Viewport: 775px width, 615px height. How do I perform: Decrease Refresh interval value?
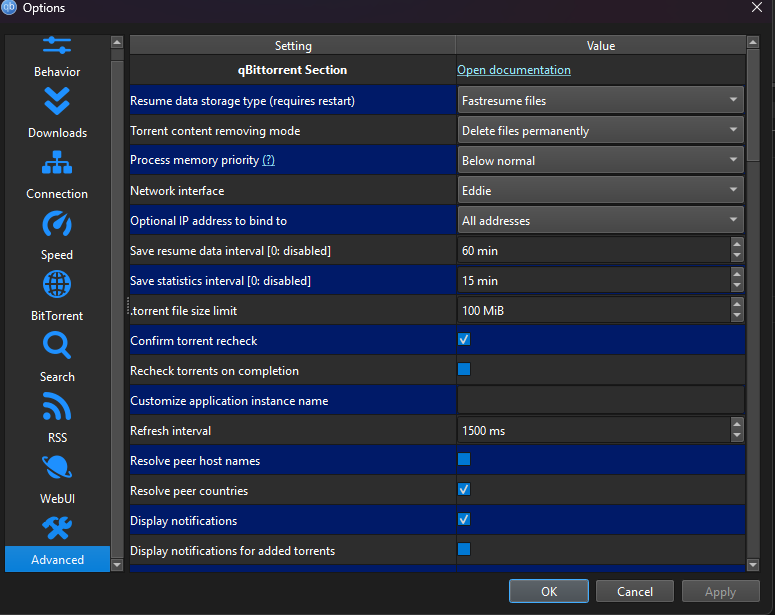737,436
